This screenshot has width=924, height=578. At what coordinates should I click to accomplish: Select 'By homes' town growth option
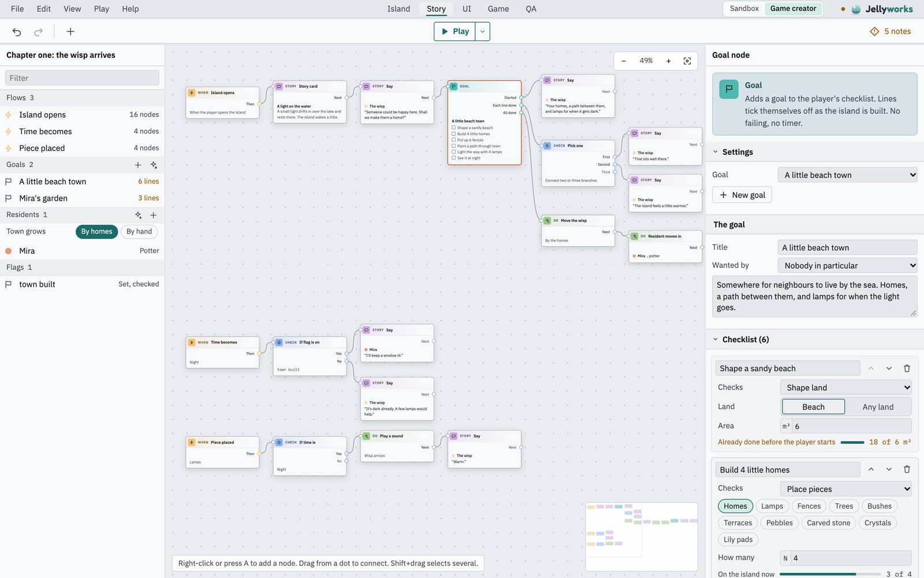[x=96, y=232]
